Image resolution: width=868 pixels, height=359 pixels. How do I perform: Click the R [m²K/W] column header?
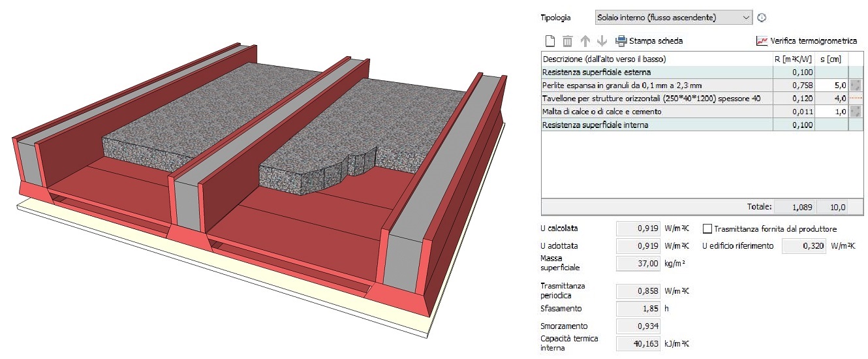click(x=794, y=59)
